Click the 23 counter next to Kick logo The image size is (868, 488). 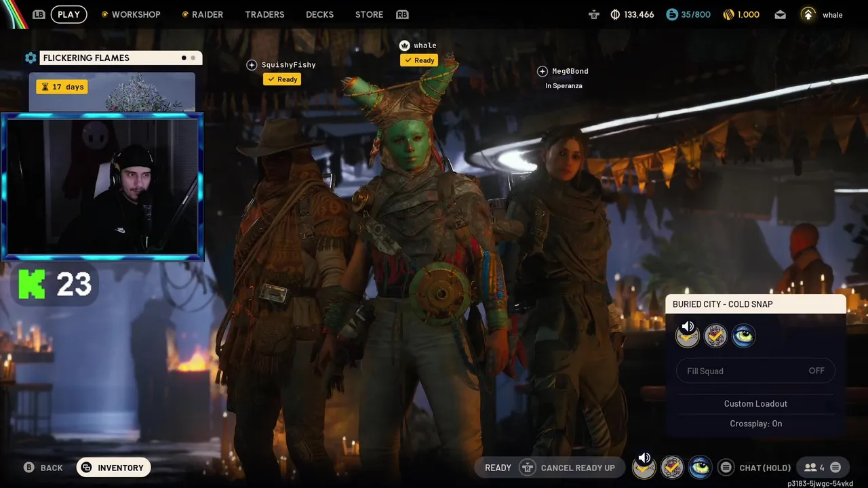point(73,285)
